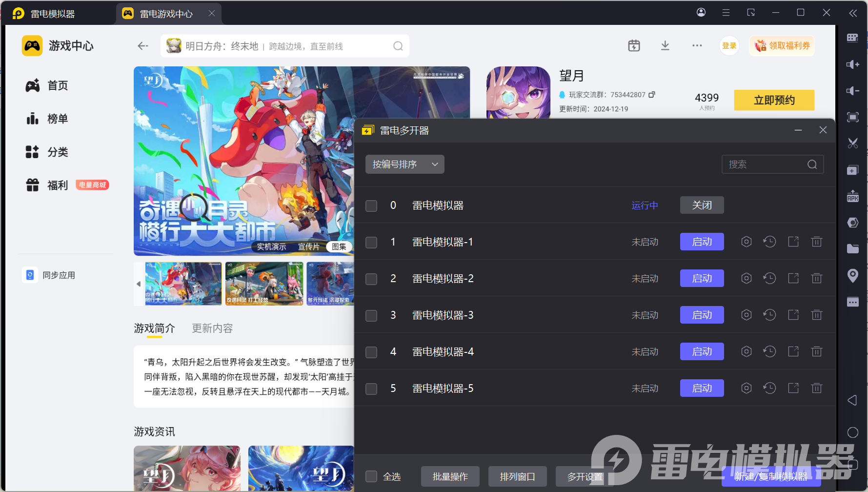Check the box for 雷电模拟器-2

[371, 279]
